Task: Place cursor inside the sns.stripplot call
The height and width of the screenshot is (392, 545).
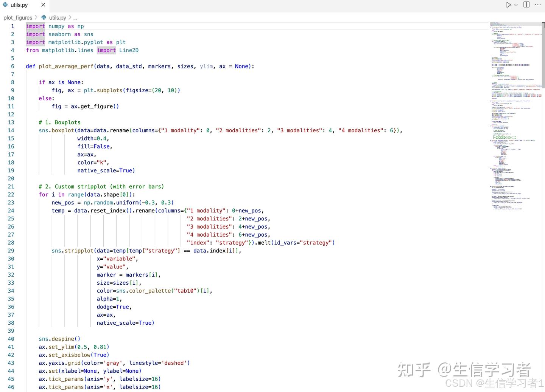Action: [x=79, y=251]
